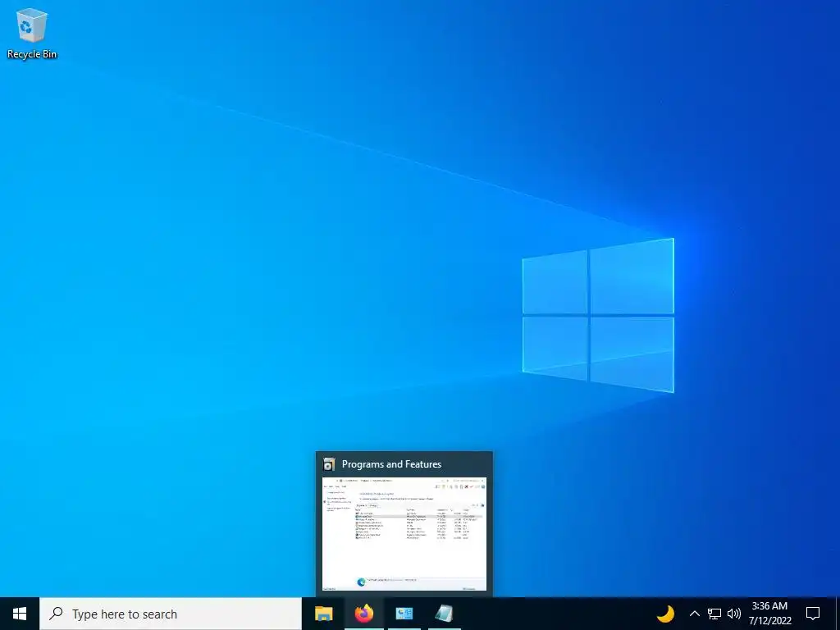
Task: Click the Control Panel taskbar icon
Action: [404, 614]
